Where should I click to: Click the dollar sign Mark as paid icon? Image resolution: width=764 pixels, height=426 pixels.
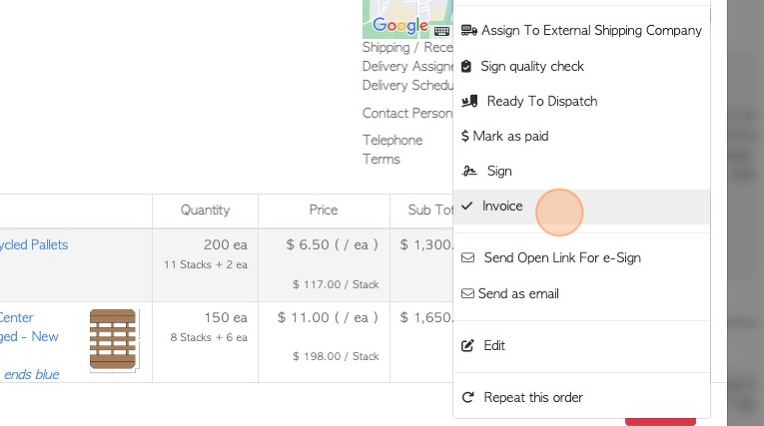pyautogui.click(x=465, y=136)
